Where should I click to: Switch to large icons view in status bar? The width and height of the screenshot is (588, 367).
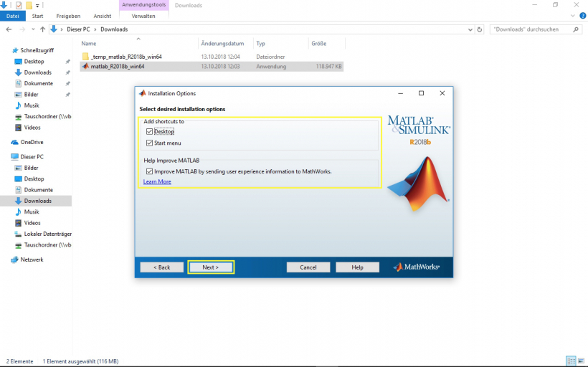(x=581, y=361)
